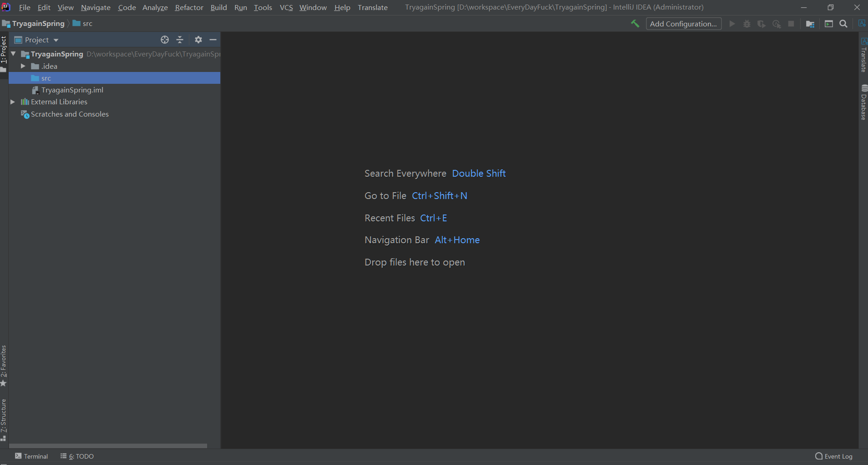Screen dimensions: 868x465
Task: Click the tool windows quick-access icon bottom-left
Action: click(3, 463)
